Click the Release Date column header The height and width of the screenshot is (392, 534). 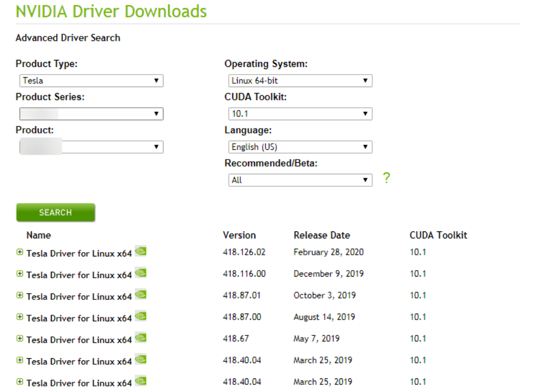point(322,235)
